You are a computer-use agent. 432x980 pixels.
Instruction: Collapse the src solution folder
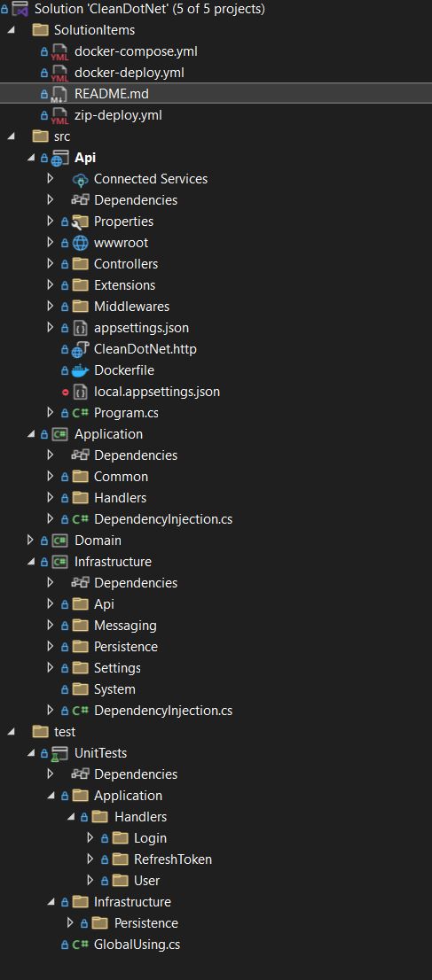[11, 136]
